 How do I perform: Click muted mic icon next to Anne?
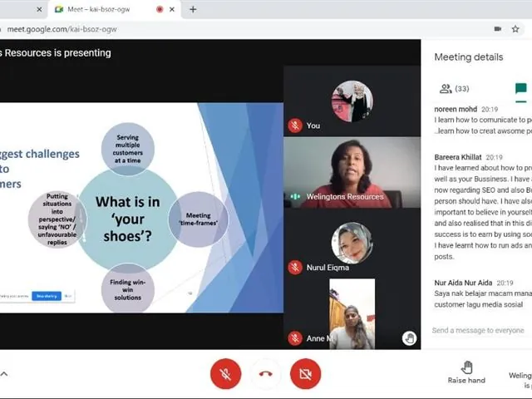[295, 338]
